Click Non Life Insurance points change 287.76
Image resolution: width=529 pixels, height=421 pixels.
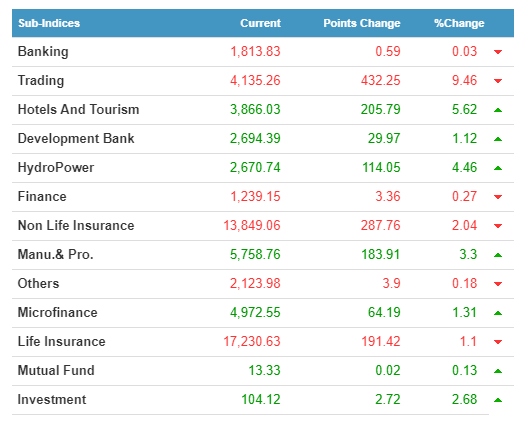381,225
